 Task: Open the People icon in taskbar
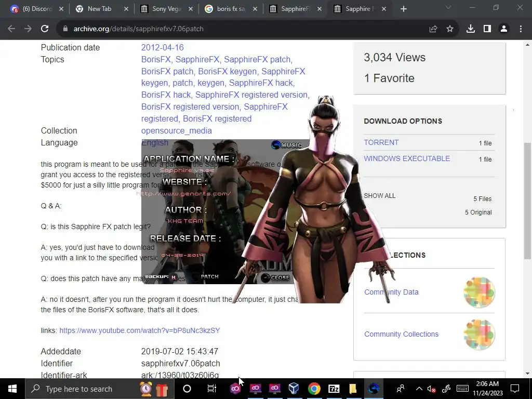401,389
